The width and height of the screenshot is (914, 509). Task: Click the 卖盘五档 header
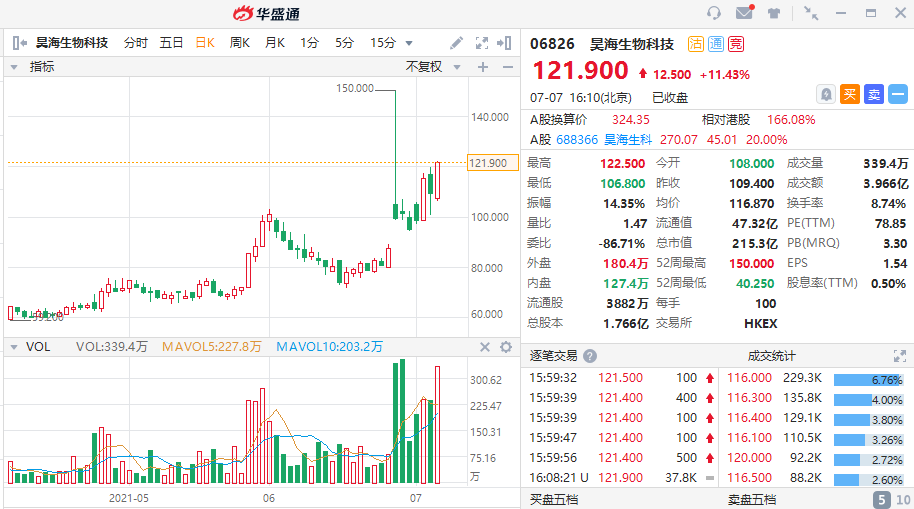[x=752, y=500]
